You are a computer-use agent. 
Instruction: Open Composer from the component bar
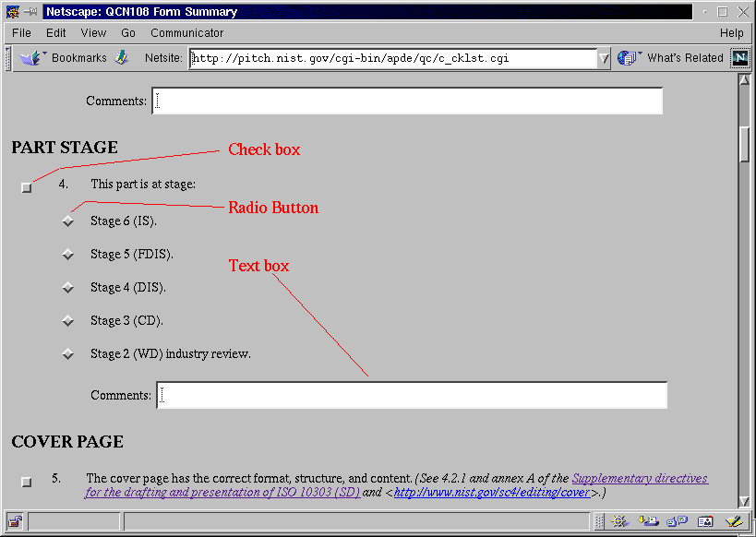coord(734,522)
